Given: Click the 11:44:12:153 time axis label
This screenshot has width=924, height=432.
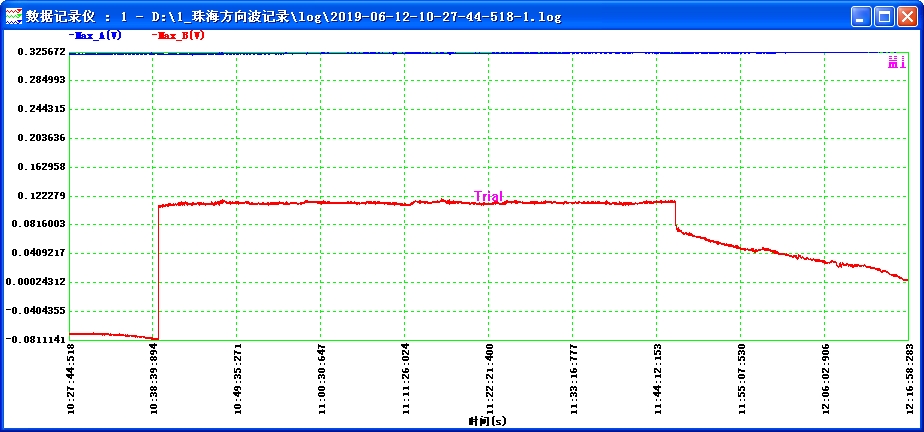Looking at the screenshot, I should [657, 379].
